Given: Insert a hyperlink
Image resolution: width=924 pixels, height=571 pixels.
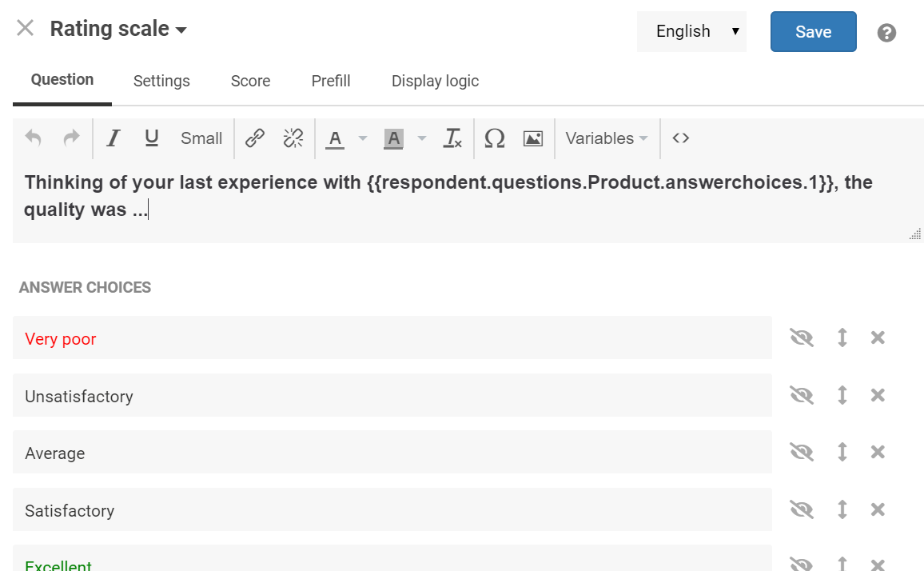Looking at the screenshot, I should [254, 138].
